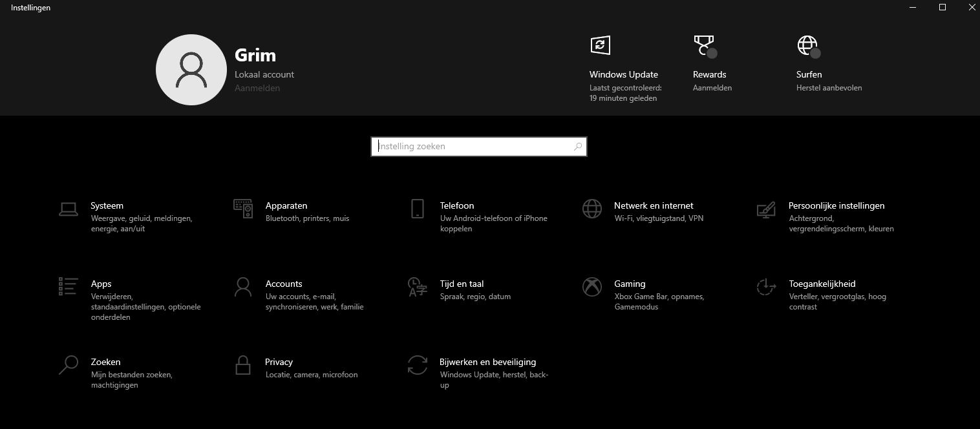
Task: Select the Telefoon category label
Action: click(457, 205)
